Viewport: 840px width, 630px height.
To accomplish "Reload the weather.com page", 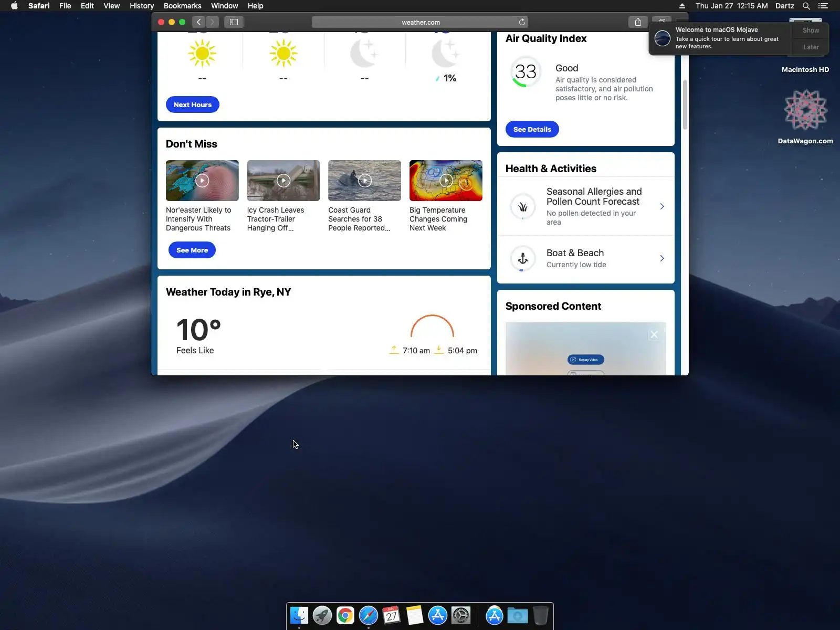I will (522, 22).
